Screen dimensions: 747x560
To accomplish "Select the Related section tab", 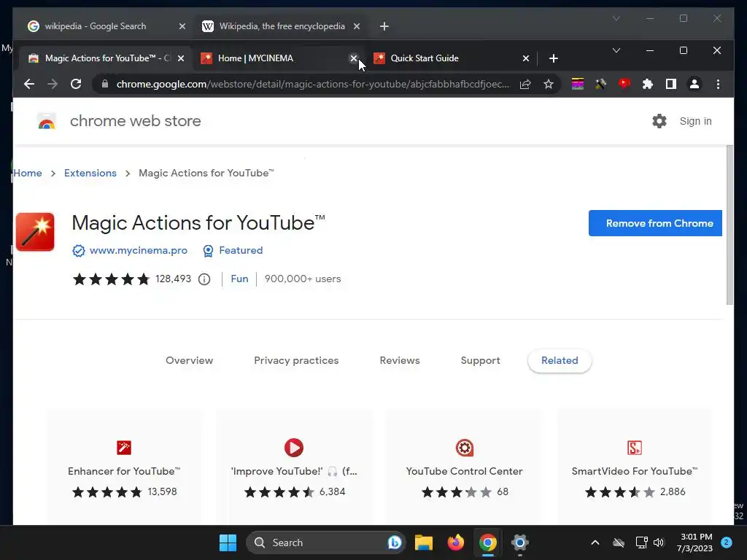I will pyautogui.click(x=560, y=360).
